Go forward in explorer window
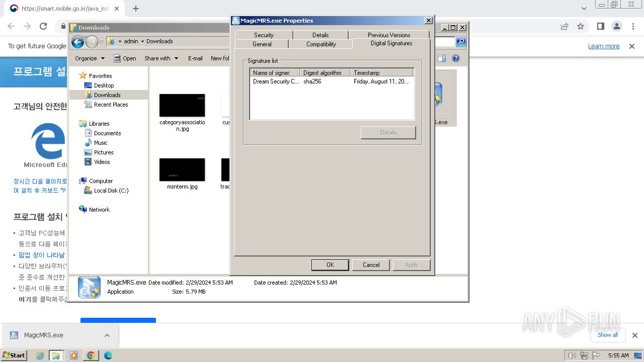Viewport: 644px width, 362px height. click(x=92, y=42)
